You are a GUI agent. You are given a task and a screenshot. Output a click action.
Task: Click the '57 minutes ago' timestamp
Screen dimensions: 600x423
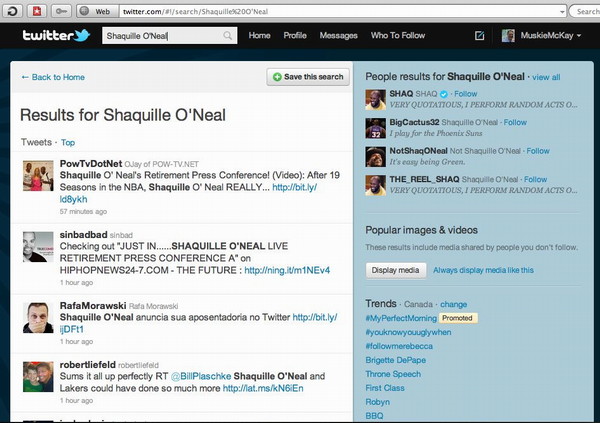[x=83, y=211]
